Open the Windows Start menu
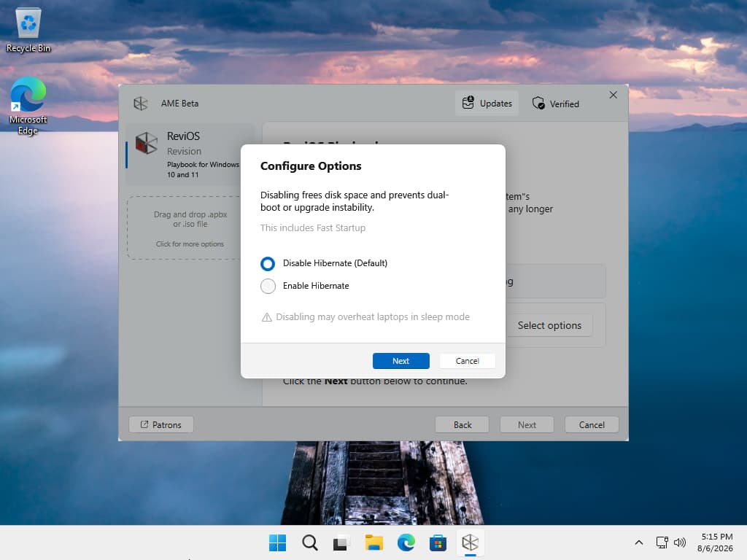 pos(277,542)
